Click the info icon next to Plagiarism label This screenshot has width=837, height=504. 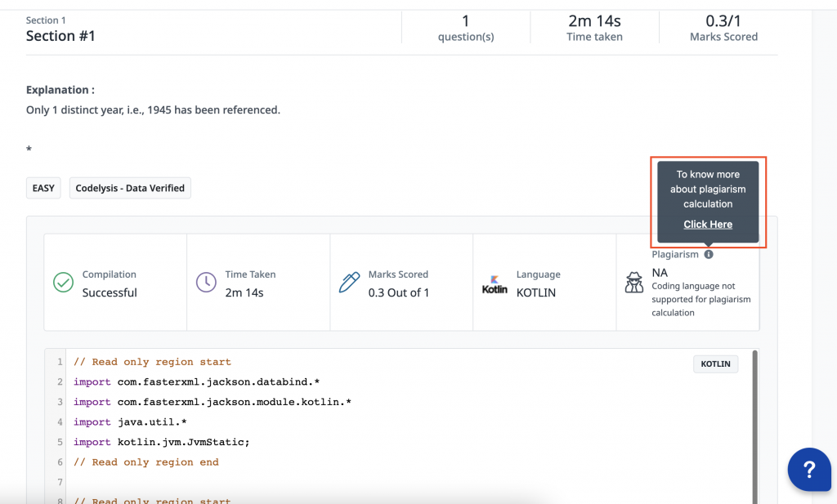click(x=708, y=254)
